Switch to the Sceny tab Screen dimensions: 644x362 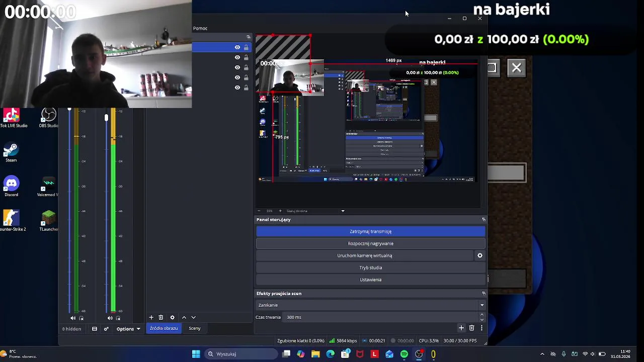point(195,328)
